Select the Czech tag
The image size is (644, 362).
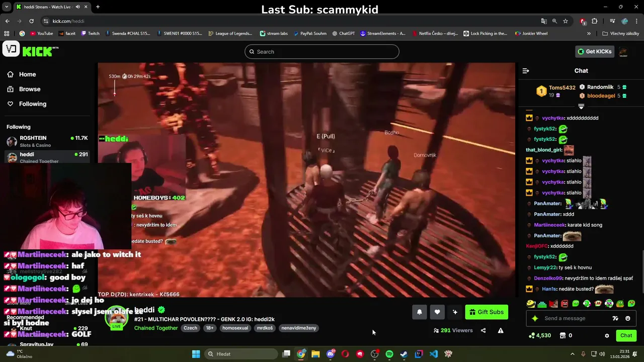click(190, 328)
